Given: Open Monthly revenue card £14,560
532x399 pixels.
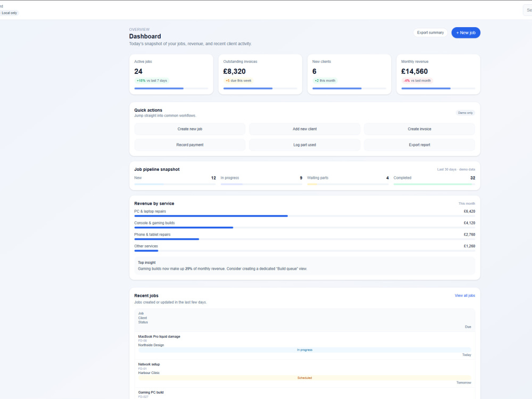Looking at the screenshot, I should [438, 74].
